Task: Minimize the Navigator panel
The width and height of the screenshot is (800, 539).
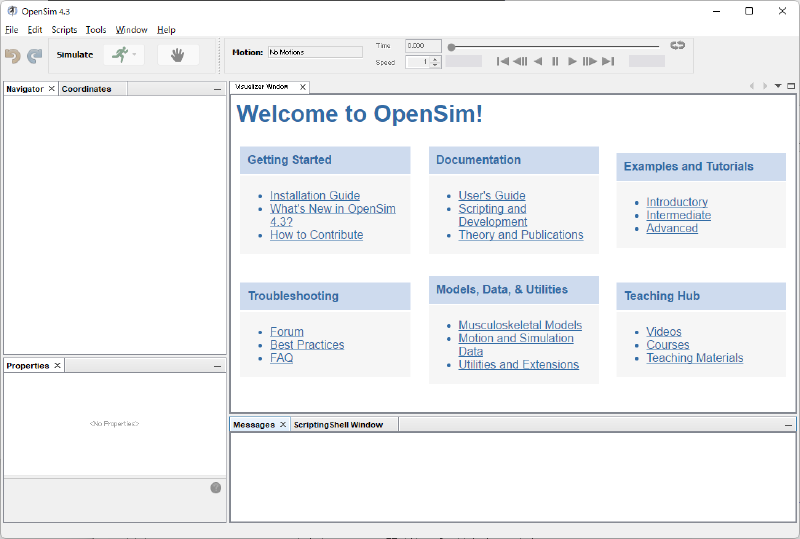Action: (218, 89)
